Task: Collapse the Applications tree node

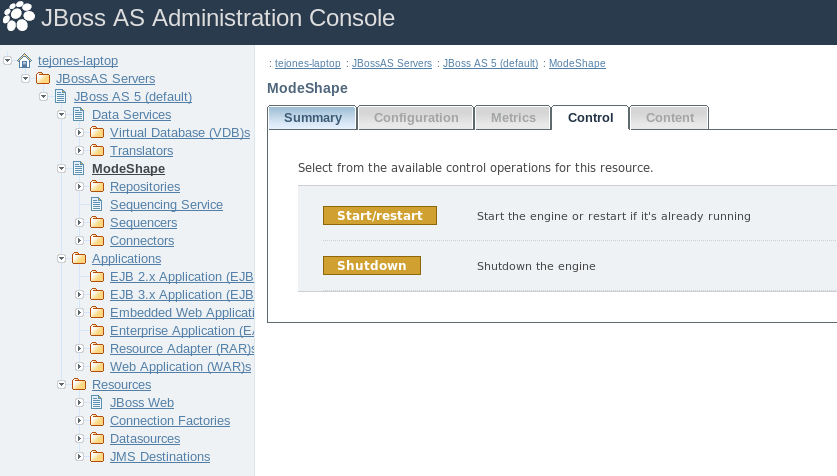Action: coord(63,259)
